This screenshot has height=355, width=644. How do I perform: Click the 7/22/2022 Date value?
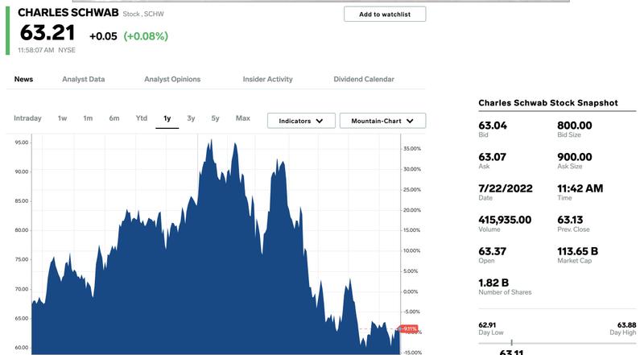pos(506,188)
